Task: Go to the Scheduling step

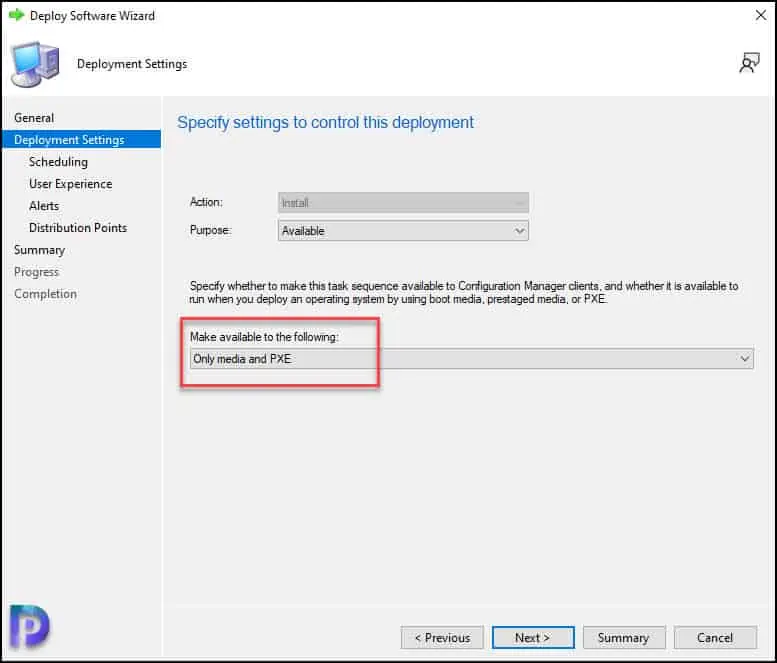Action: (x=58, y=162)
